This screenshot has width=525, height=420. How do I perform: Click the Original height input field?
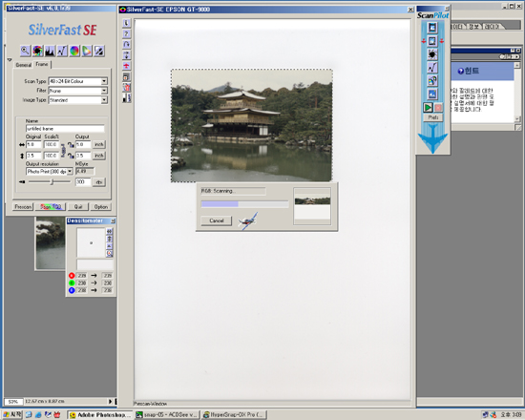pos(33,156)
